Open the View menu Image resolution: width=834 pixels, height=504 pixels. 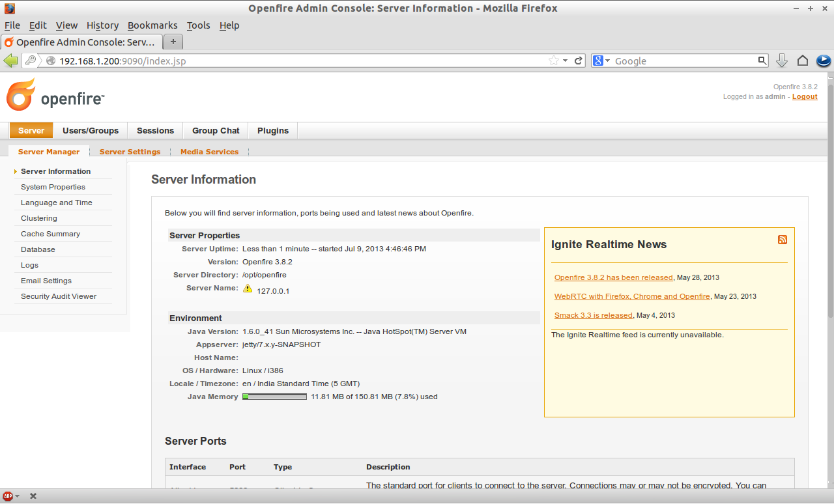pos(66,25)
